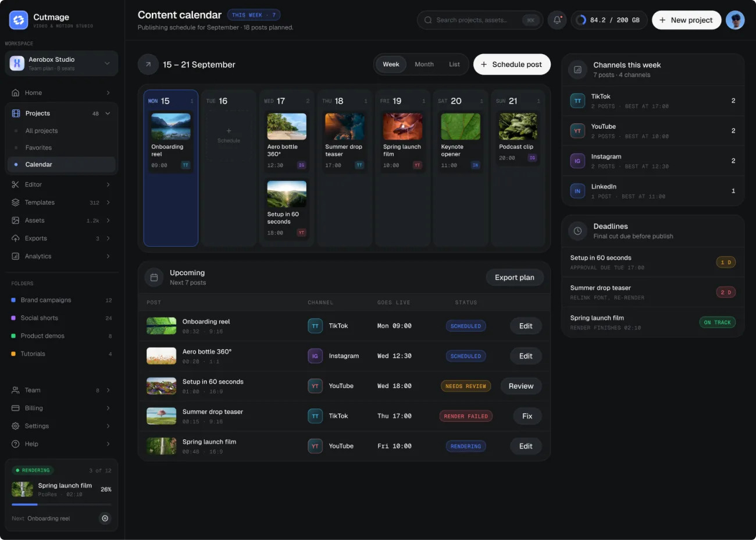Viewport: 756px width, 540px height.
Task: Click the YouTube YT badge in Channels panel
Action: (577, 131)
